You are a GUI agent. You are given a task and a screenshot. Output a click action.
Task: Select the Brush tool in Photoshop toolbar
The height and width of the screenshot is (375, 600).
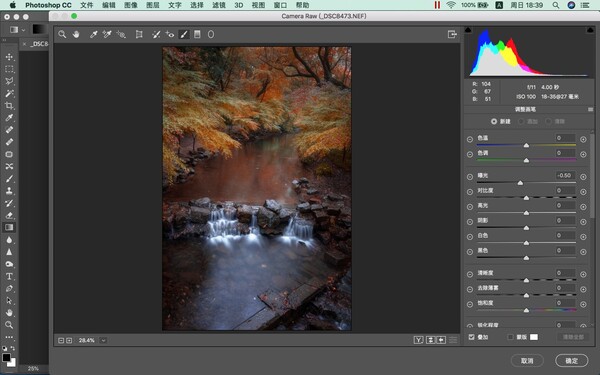tap(9, 179)
